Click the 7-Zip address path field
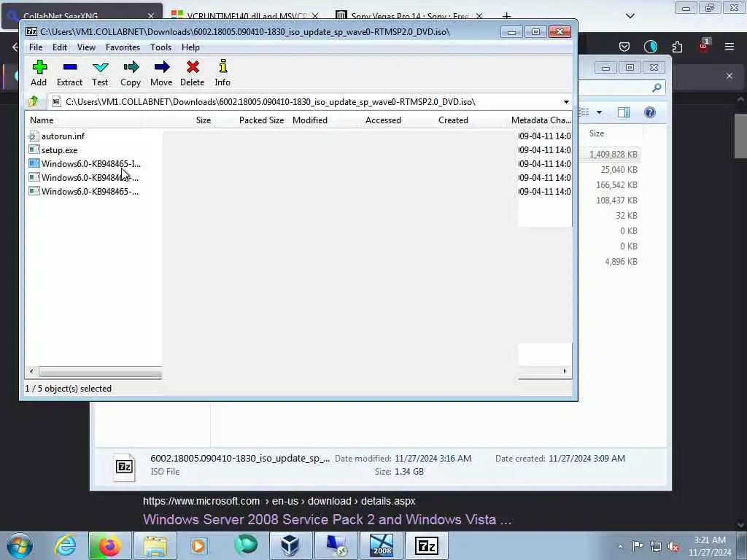Screen dimensions: 747x560 point(305,102)
